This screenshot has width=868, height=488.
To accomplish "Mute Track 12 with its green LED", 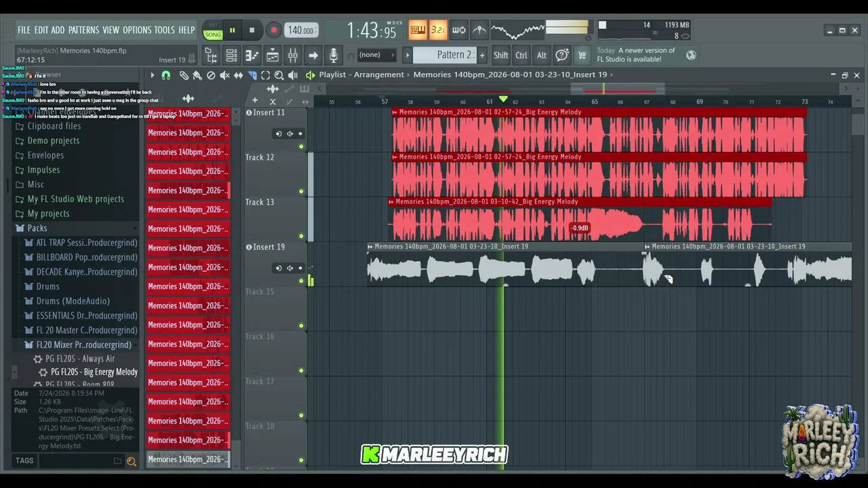I will point(302,191).
